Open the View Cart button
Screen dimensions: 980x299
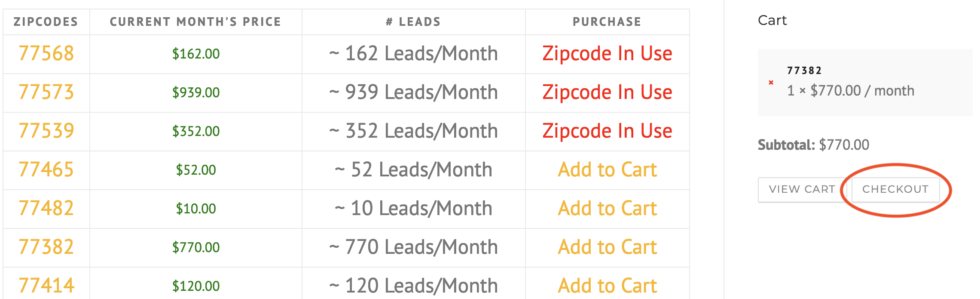pos(802,189)
